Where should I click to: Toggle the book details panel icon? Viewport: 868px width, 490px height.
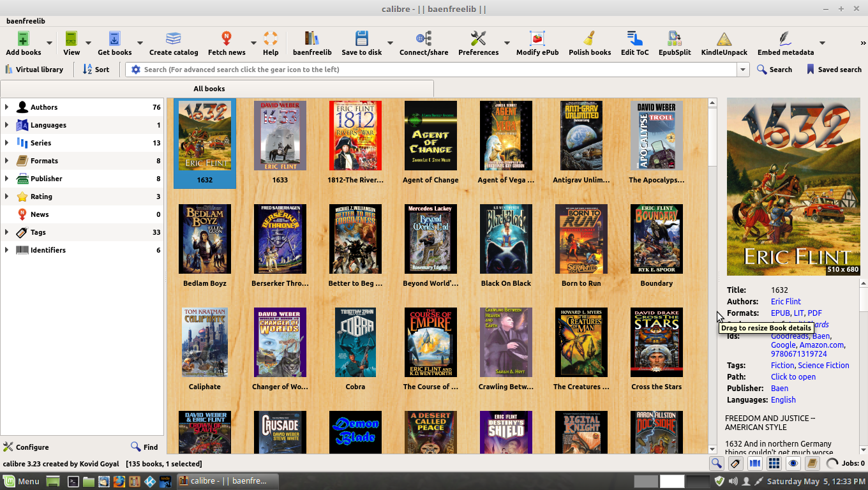(812, 464)
